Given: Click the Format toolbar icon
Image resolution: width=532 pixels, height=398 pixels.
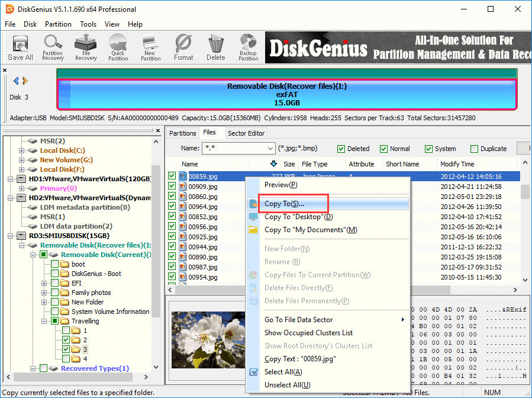Looking at the screenshot, I should [183, 48].
